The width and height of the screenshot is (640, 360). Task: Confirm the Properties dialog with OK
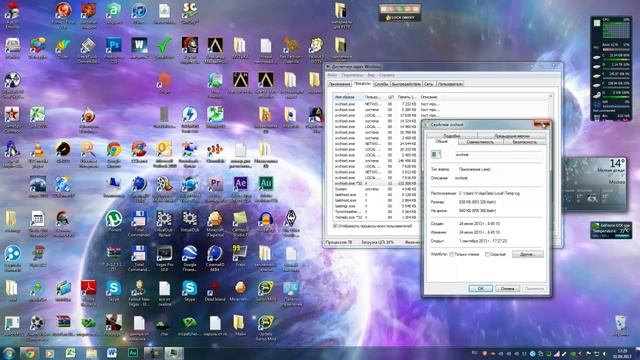tap(480, 289)
